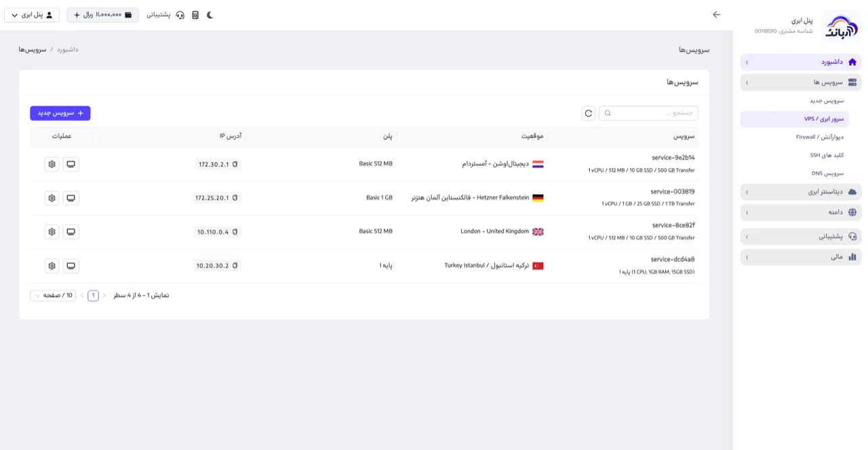Open settings gear for service-8ce82f
Screen dimensions: 868x450
[52, 232]
